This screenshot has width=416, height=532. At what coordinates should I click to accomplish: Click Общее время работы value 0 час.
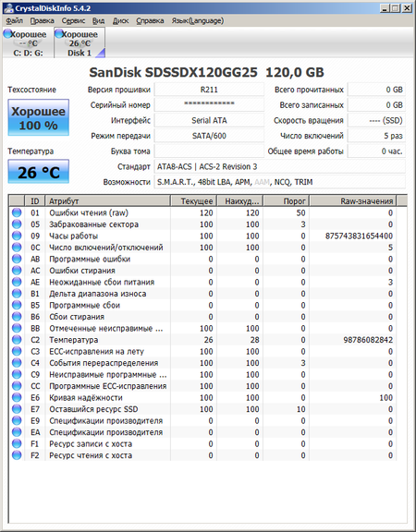pos(376,151)
